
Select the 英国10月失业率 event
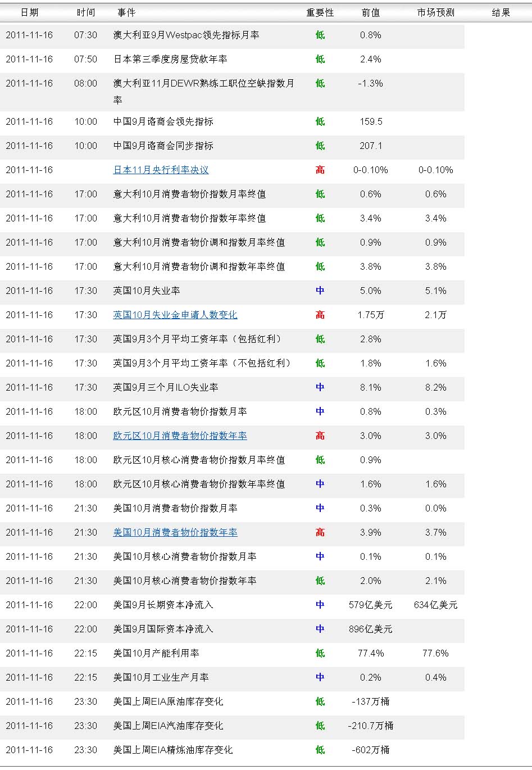point(147,291)
